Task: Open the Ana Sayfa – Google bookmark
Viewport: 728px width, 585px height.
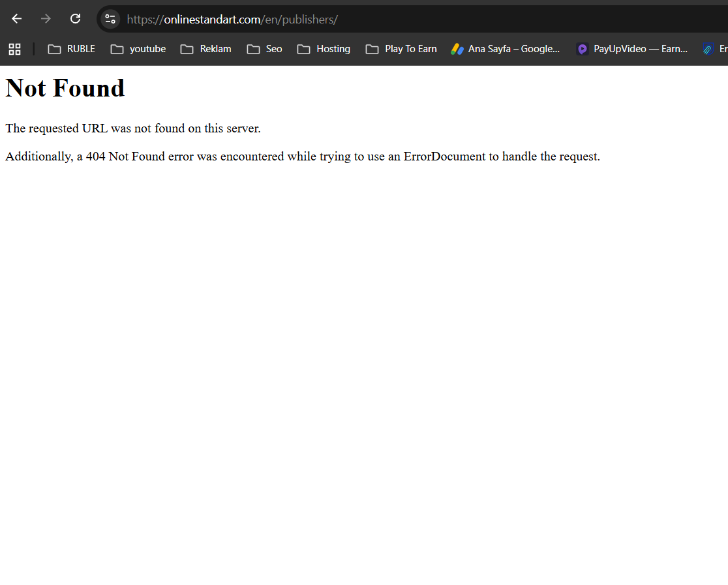Action: 506,49
